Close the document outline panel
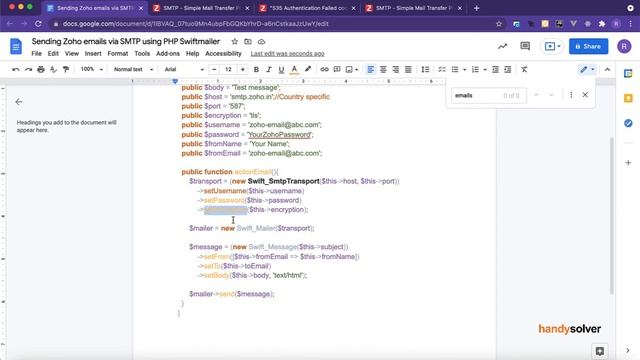The height and width of the screenshot is (360, 640). 19,102
